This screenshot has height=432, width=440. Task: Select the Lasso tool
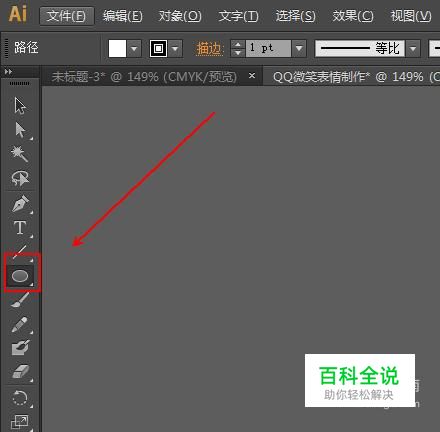click(20, 178)
